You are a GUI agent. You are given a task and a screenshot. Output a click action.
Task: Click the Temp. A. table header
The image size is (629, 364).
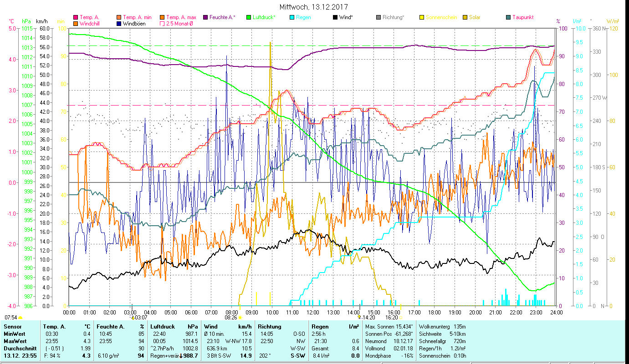coord(54,327)
